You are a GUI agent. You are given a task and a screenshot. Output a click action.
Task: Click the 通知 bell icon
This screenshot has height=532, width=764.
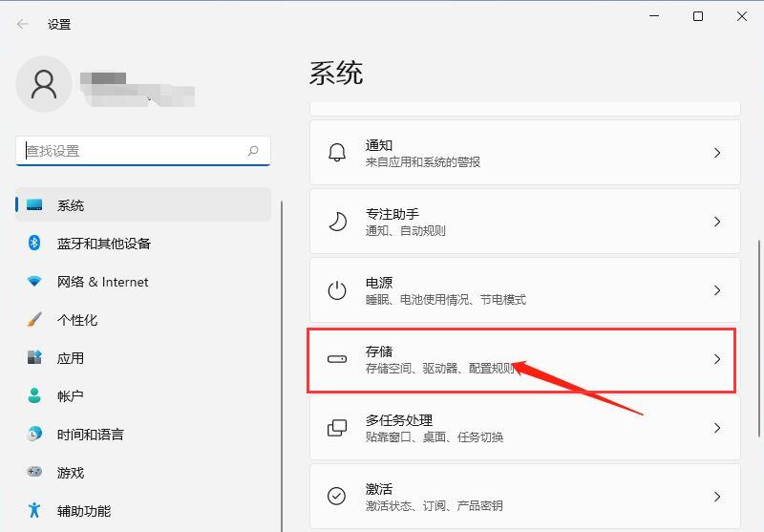[337, 153]
